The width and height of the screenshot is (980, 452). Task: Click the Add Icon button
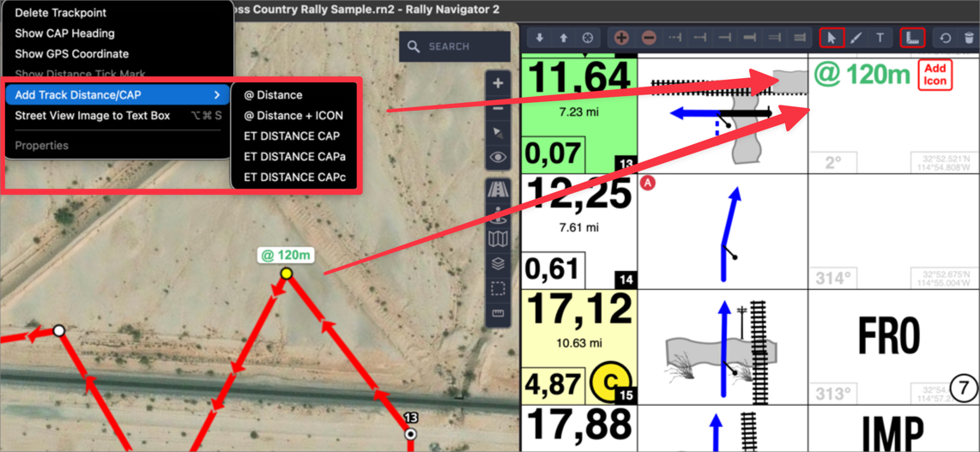[935, 75]
